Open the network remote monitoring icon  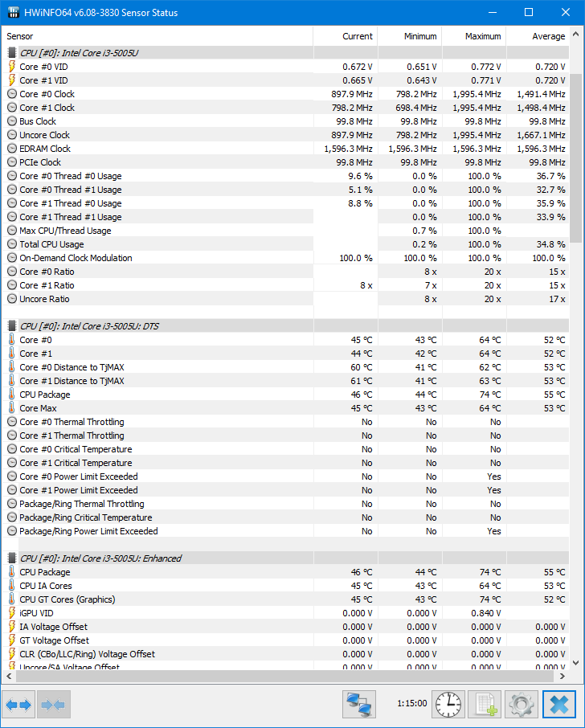coord(359,705)
